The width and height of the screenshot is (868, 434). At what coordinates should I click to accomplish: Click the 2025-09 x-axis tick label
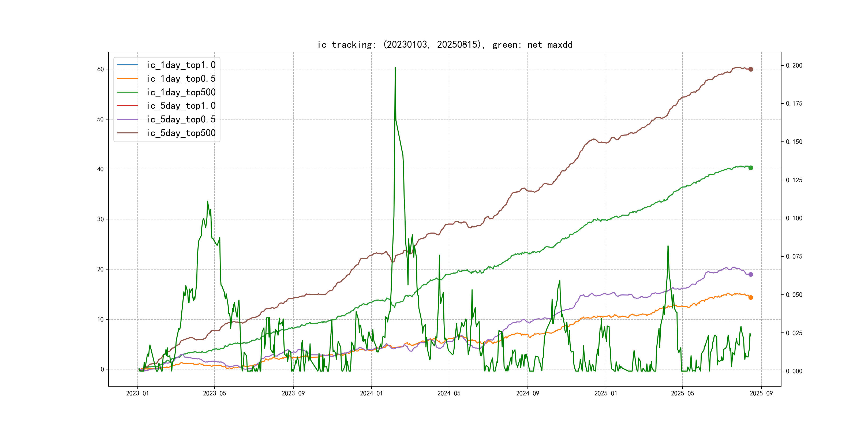(761, 393)
